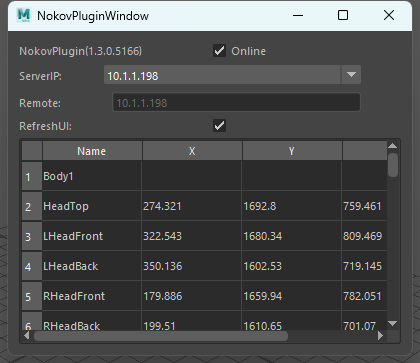Click the LHeadFront X value 322.543
Screen dimensions: 420x363
162,236
